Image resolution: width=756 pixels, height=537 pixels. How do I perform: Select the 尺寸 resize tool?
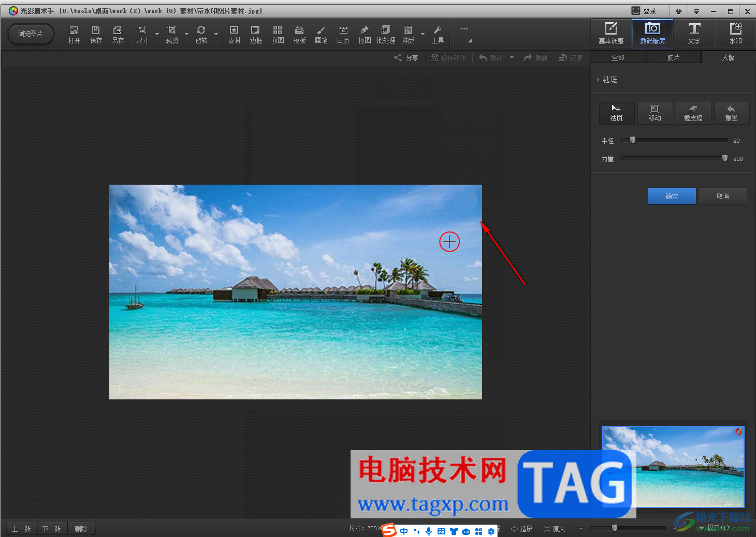[x=142, y=35]
